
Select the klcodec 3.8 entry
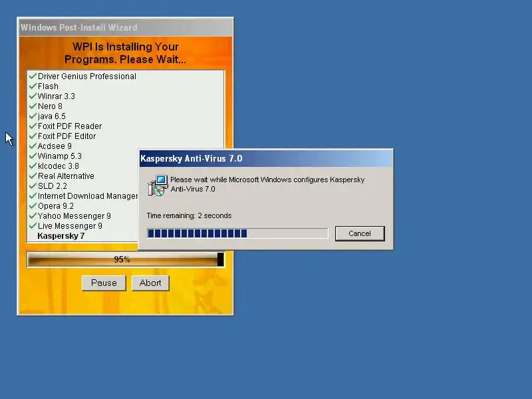58,166
